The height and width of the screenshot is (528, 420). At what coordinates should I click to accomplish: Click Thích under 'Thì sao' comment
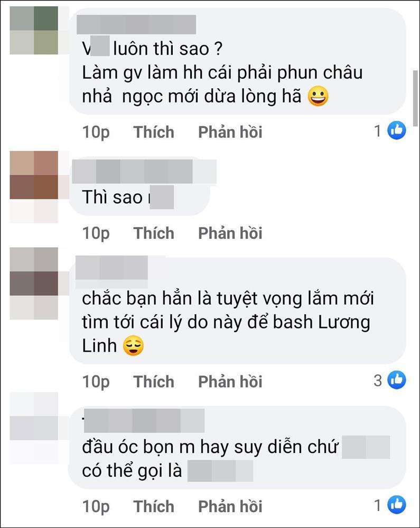point(154,233)
